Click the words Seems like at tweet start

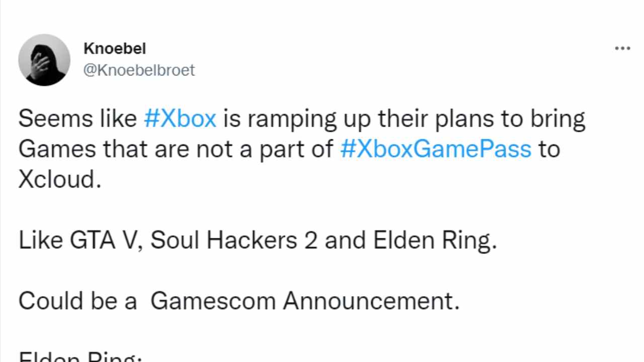[x=77, y=119]
